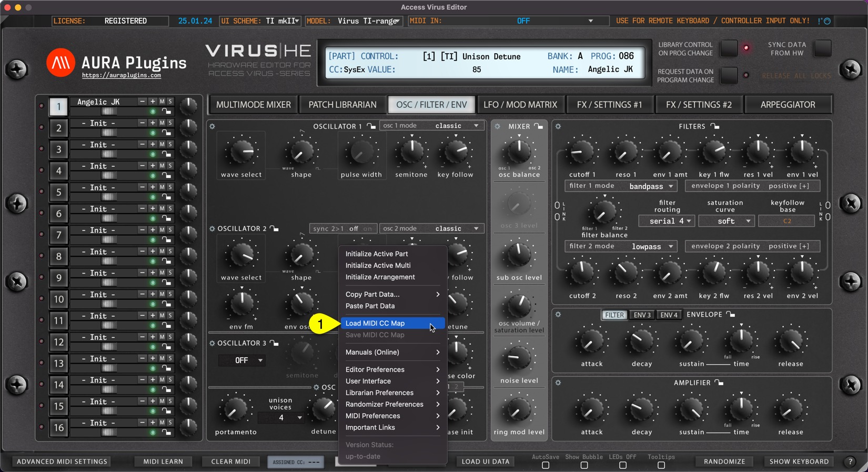The image size is (868, 472).
Task: Toggle the Show Bubble checkbox
Action: point(584,465)
